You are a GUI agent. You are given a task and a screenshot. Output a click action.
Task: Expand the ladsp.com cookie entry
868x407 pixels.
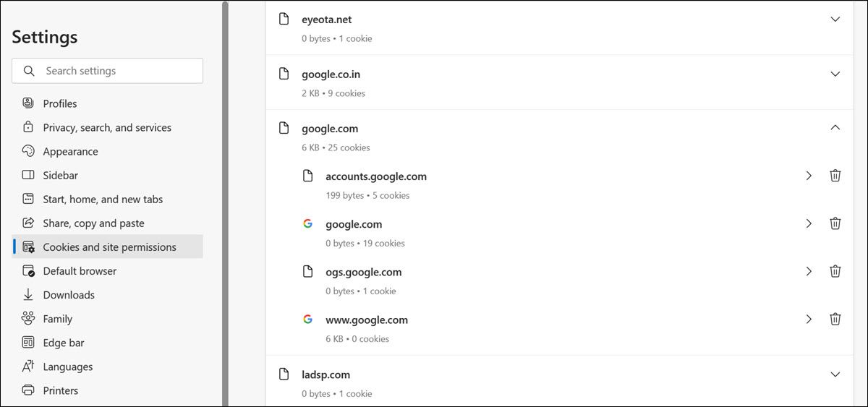tap(835, 374)
